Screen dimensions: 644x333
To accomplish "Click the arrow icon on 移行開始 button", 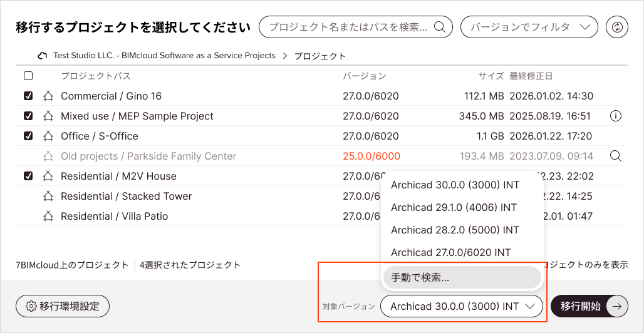I will pyautogui.click(x=617, y=306).
